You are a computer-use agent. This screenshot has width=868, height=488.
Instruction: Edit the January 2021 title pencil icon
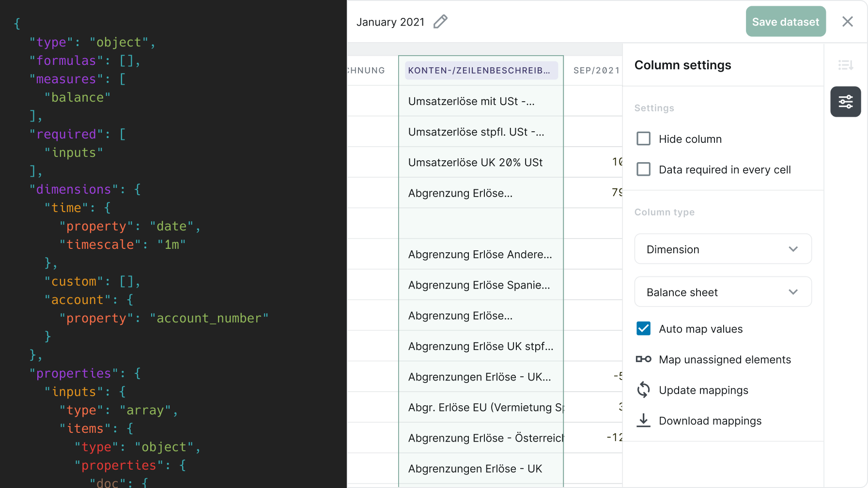440,22
